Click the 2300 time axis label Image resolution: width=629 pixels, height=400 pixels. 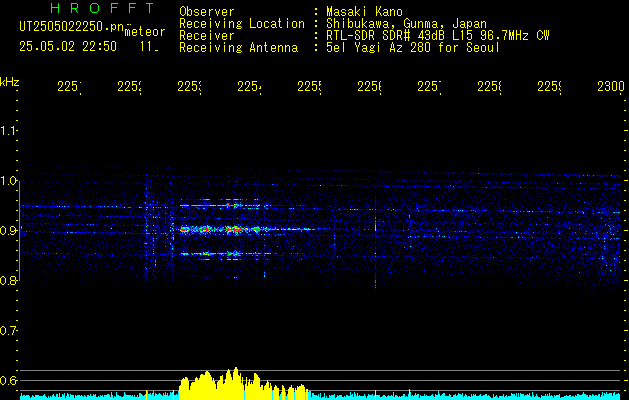[x=611, y=86]
